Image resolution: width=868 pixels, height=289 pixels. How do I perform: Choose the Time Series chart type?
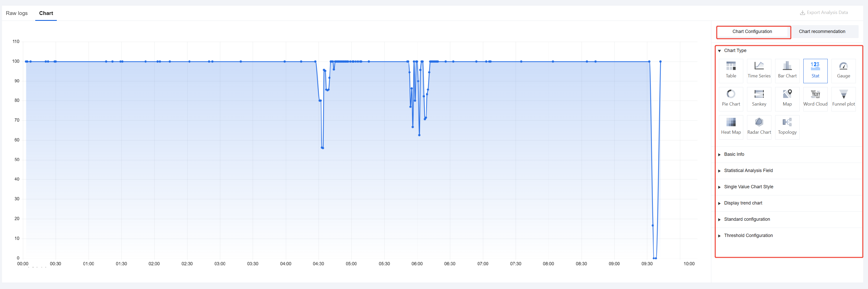coord(759,71)
